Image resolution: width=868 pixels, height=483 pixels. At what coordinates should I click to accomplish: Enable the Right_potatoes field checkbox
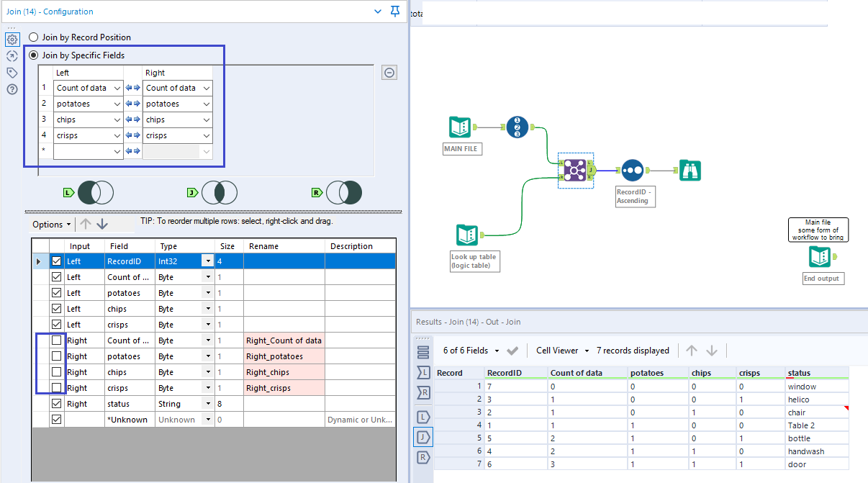coord(57,356)
